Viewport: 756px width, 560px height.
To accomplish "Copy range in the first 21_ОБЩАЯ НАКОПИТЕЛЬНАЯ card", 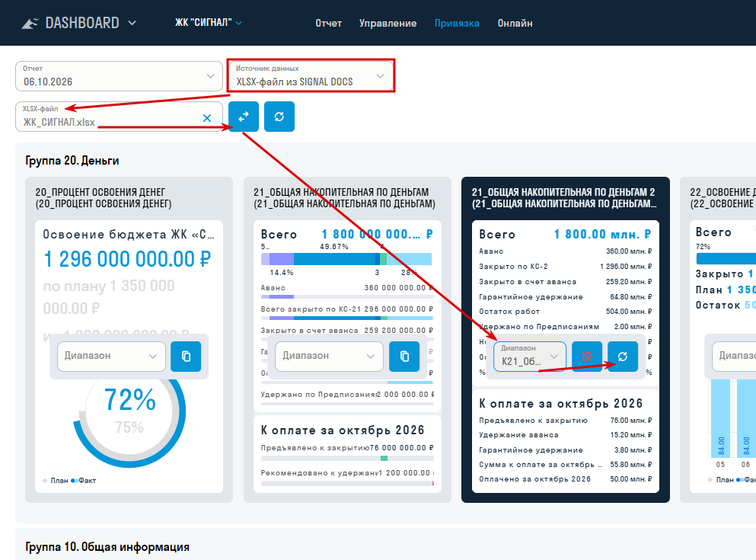I will (x=404, y=357).
